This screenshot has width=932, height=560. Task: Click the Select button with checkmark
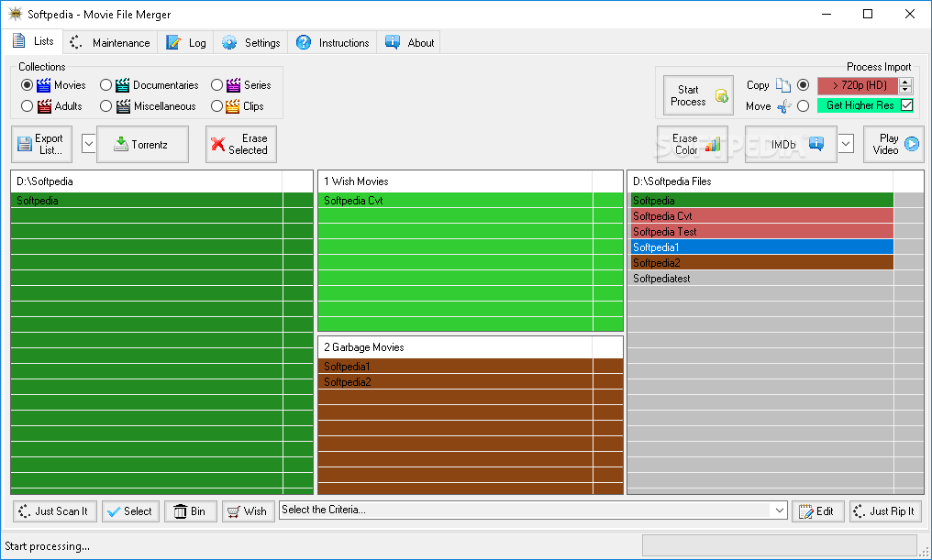click(131, 511)
